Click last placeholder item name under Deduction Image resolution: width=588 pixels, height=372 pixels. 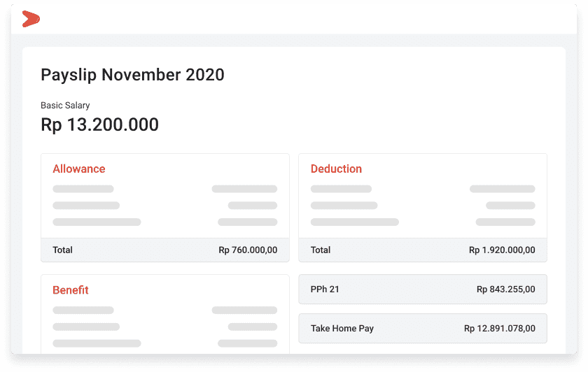354,222
